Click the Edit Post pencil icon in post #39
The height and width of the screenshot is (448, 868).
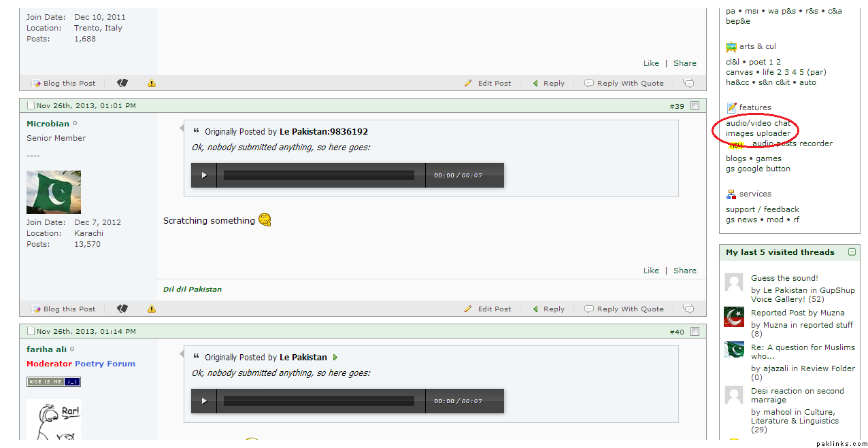pyautogui.click(x=468, y=309)
